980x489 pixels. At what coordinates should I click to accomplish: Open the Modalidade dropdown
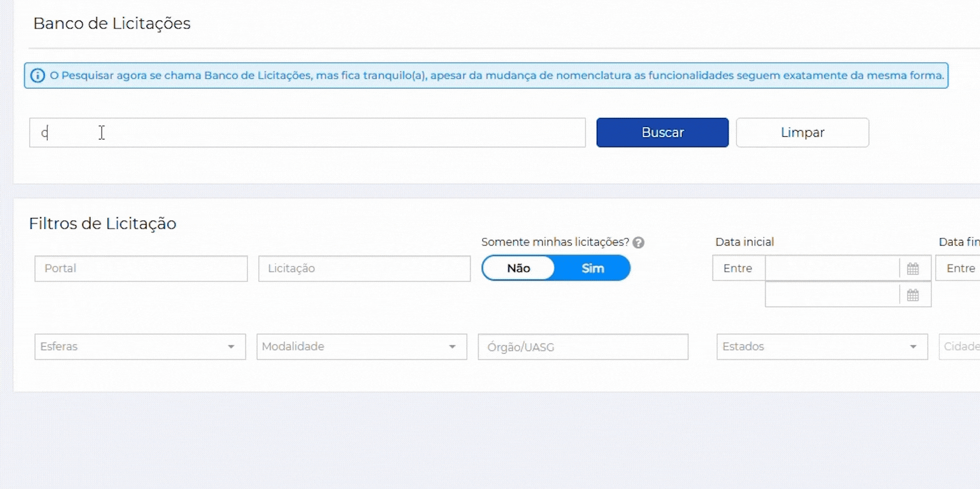[361, 347]
